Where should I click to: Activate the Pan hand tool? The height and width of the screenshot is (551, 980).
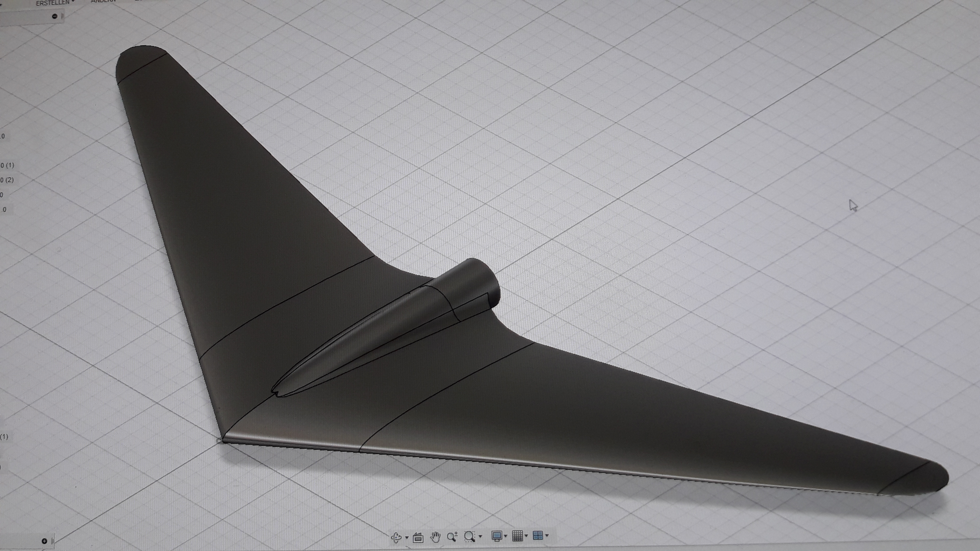coord(435,537)
